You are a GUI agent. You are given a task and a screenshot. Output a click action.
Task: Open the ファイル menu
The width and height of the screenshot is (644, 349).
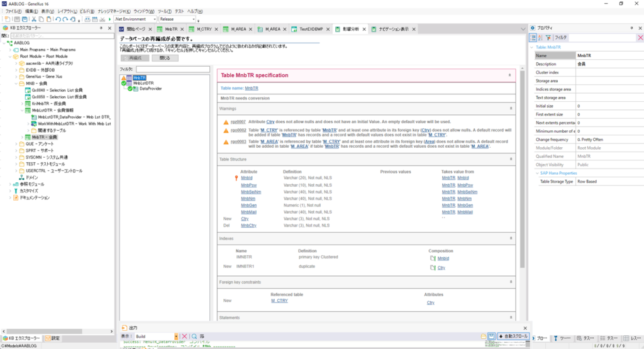tap(14, 11)
